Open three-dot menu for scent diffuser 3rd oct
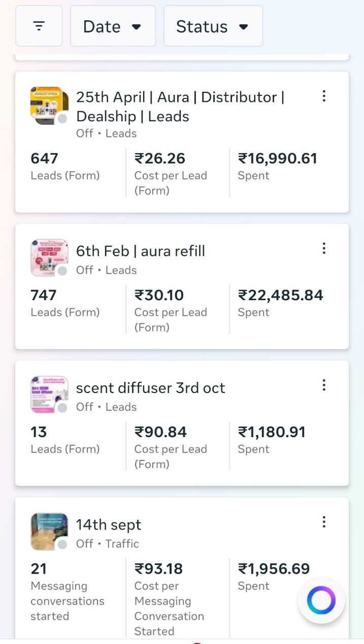Screen dimensions: 364x644 coord(324,385)
